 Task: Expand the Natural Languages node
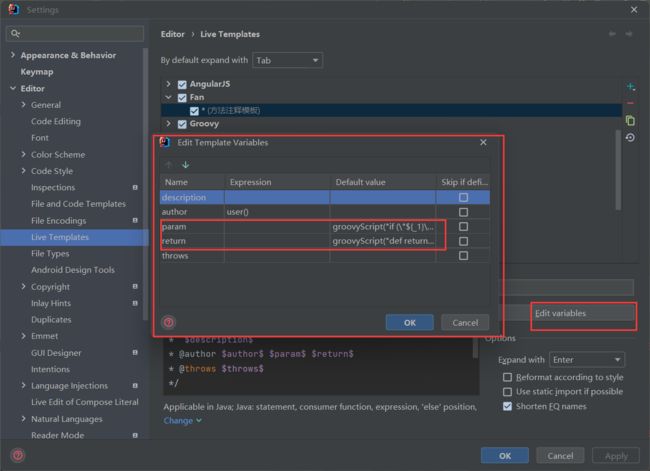(x=23, y=419)
